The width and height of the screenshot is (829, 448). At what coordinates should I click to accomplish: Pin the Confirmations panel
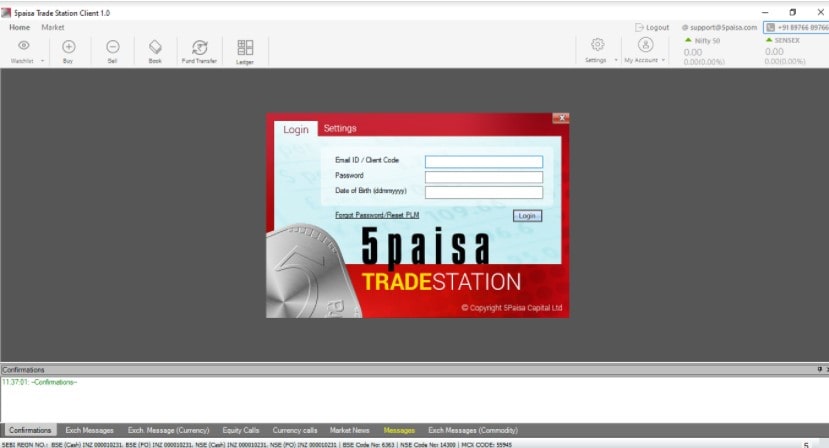(819, 369)
